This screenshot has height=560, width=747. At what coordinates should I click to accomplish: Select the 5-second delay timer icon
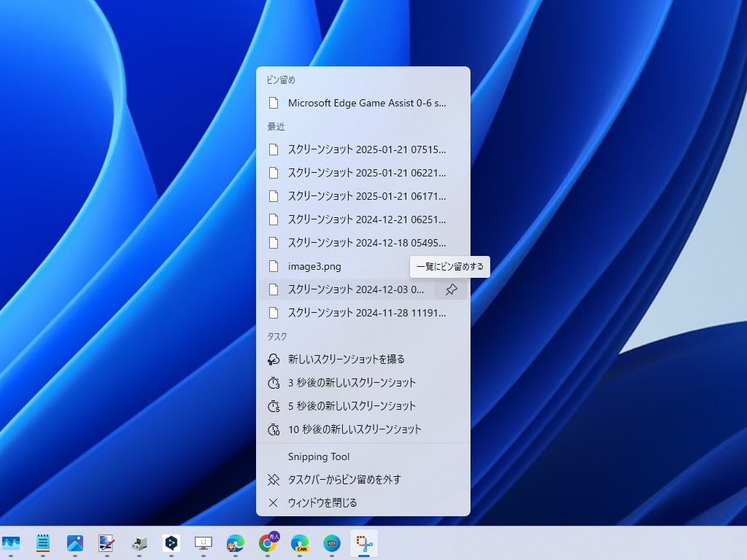273,406
